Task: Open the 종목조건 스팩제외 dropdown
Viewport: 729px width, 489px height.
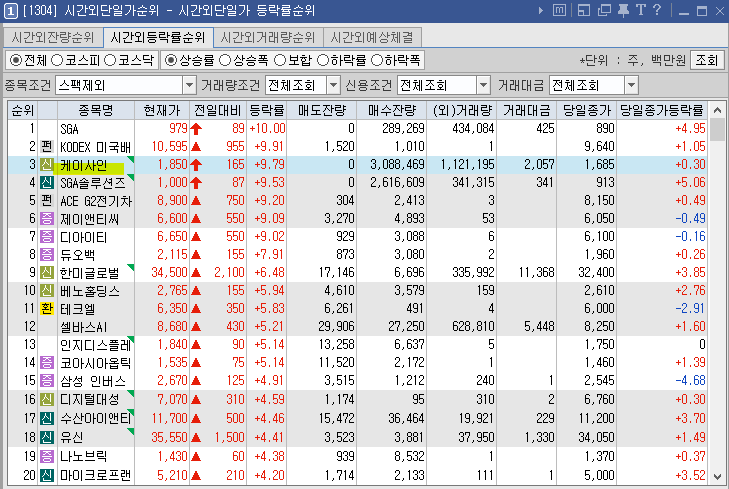Action: point(189,86)
